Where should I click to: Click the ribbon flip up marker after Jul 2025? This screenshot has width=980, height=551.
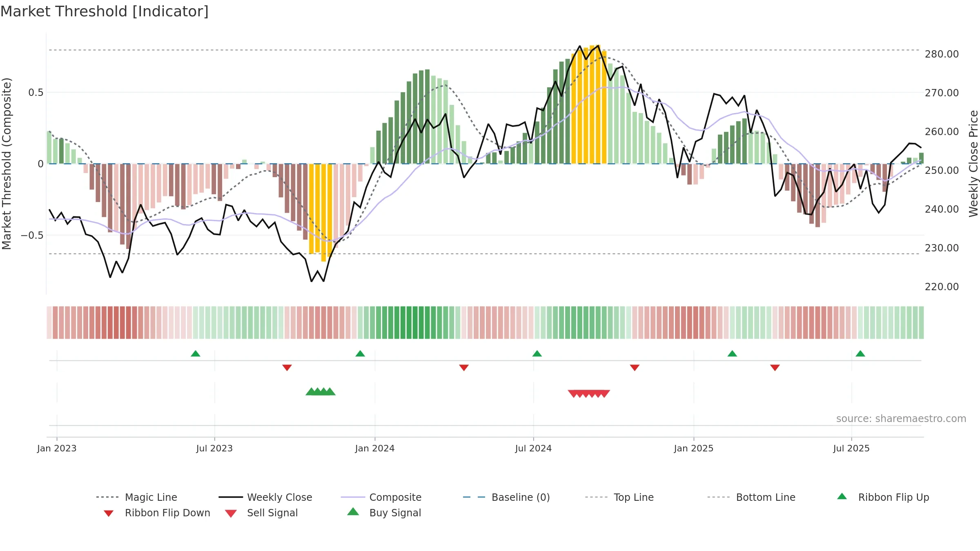860,353
